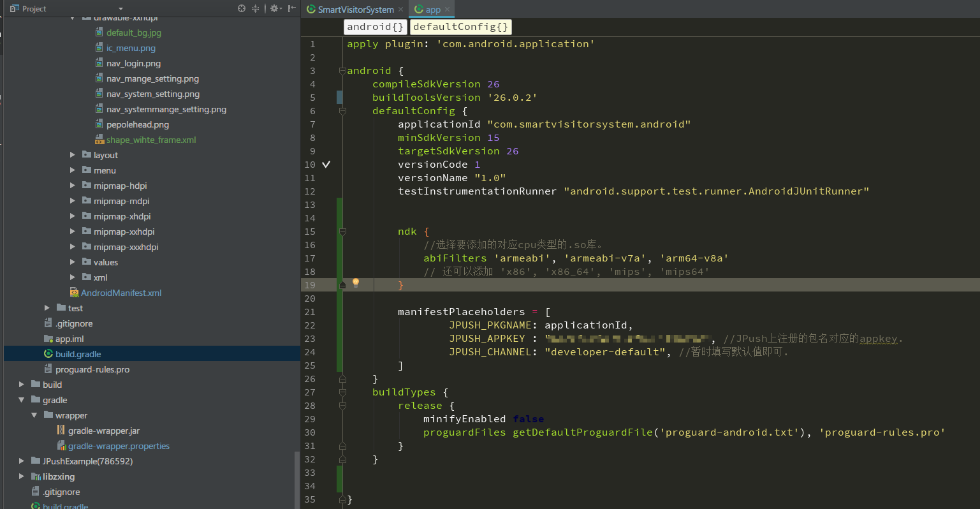
Task: Click the intention lightbulb on line 19
Action: tap(356, 283)
